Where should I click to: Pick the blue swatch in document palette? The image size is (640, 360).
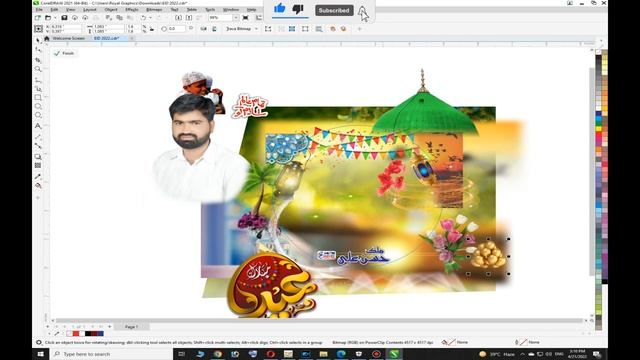pos(100,334)
